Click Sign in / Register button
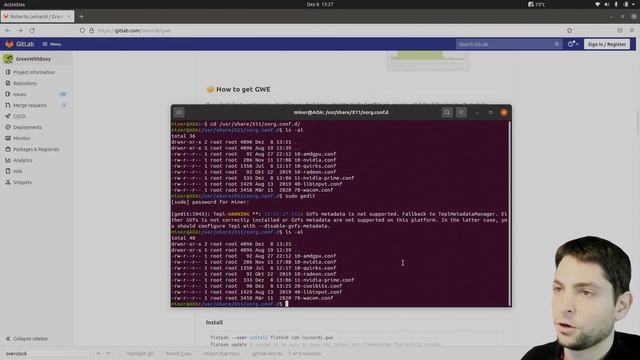Screen dimensions: 640x360 coord(607,44)
